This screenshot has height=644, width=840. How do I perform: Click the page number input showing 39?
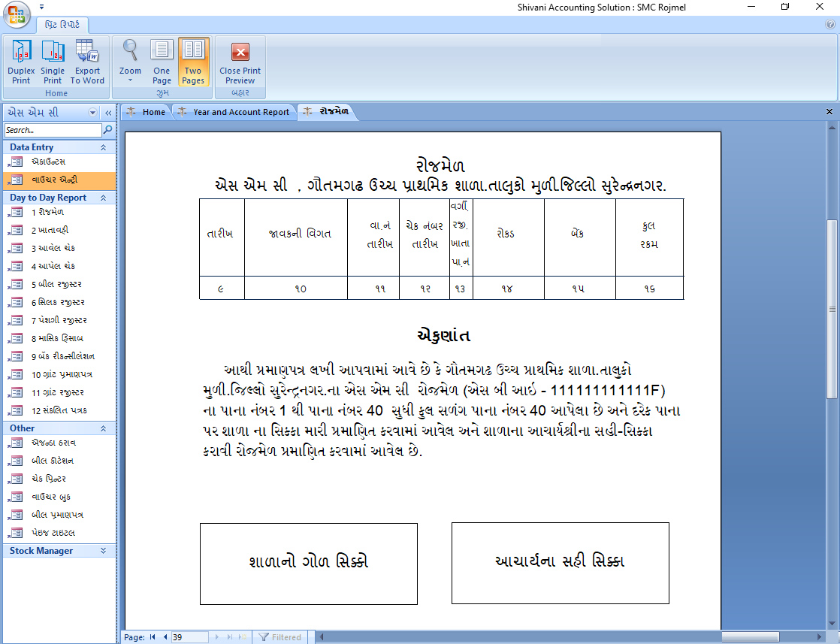tap(189, 636)
